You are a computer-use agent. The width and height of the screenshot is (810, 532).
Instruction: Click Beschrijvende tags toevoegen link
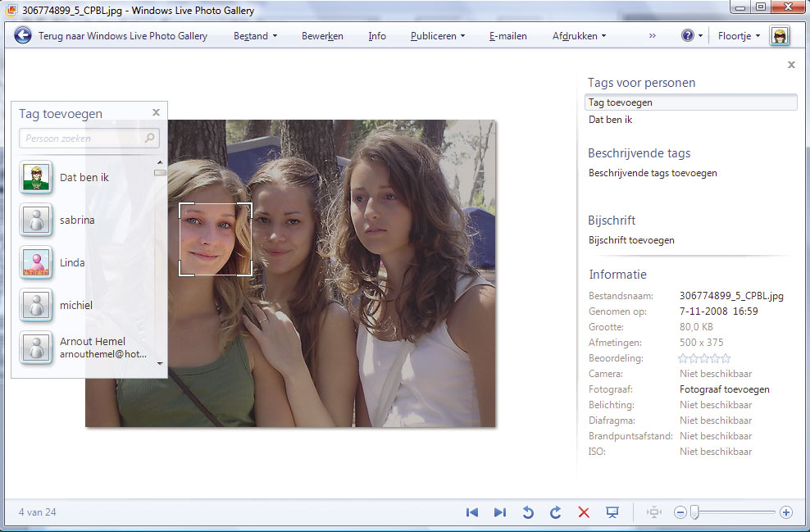tap(653, 173)
